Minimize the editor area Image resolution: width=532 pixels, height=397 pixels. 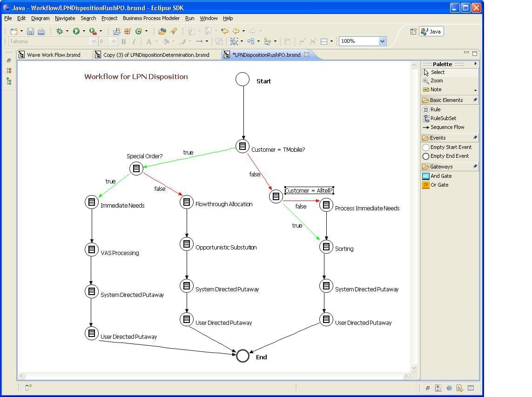[466, 53]
